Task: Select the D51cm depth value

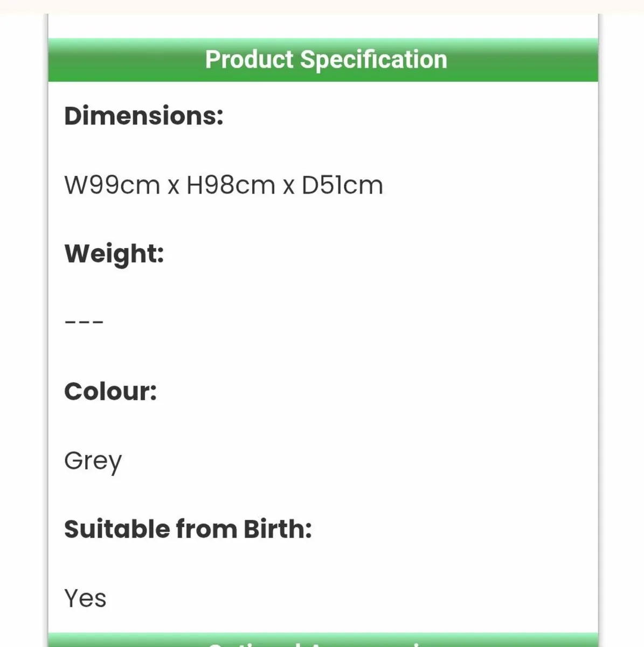Action: [342, 185]
